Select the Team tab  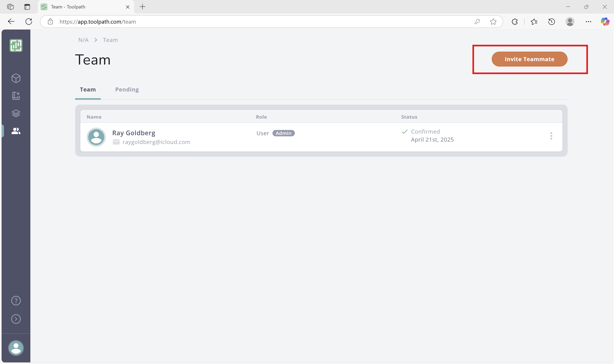pos(88,90)
